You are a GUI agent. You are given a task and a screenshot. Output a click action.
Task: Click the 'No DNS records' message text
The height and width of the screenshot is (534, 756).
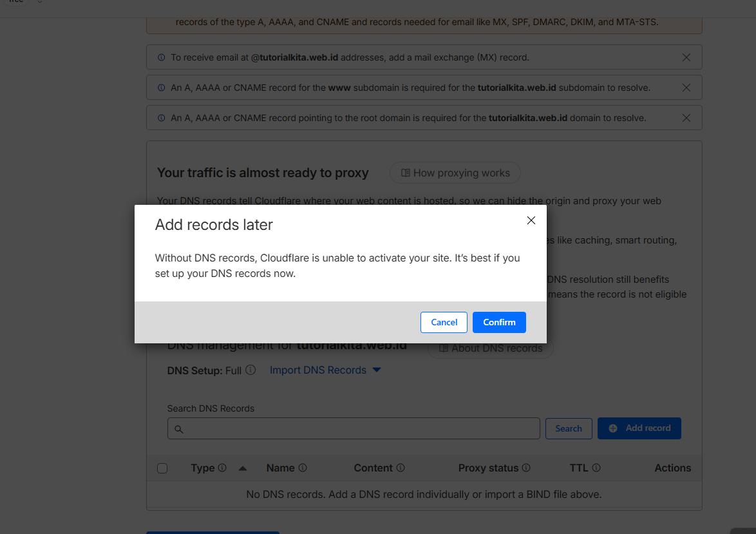(x=424, y=495)
